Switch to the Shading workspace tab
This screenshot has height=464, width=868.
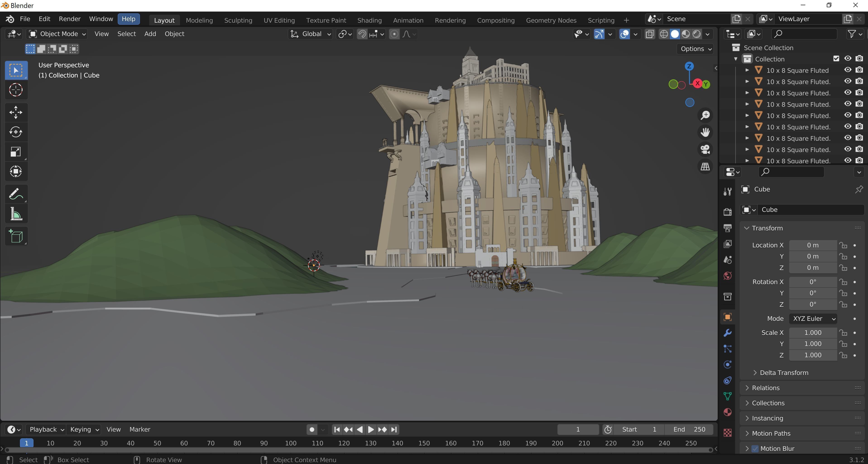(x=369, y=20)
